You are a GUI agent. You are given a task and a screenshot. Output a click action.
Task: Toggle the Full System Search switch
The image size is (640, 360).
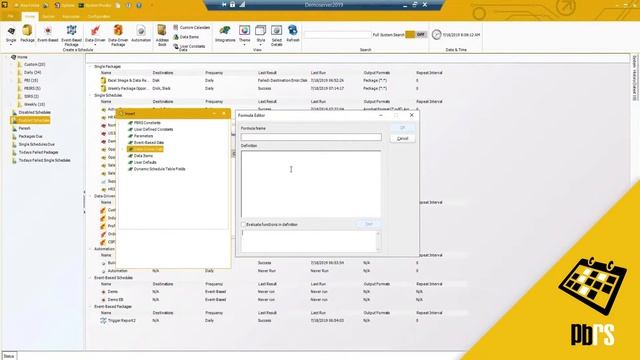point(416,35)
